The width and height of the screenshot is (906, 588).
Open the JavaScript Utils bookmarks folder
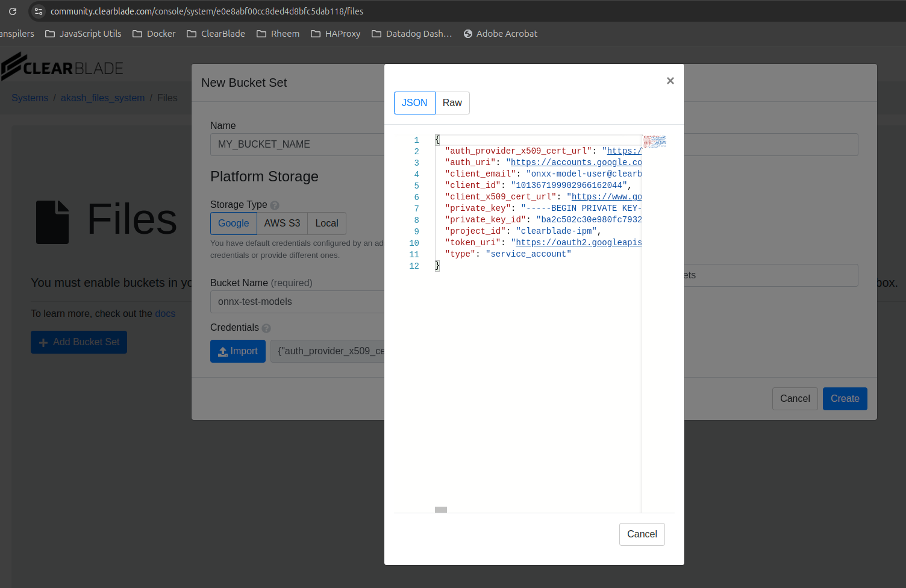click(x=83, y=34)
